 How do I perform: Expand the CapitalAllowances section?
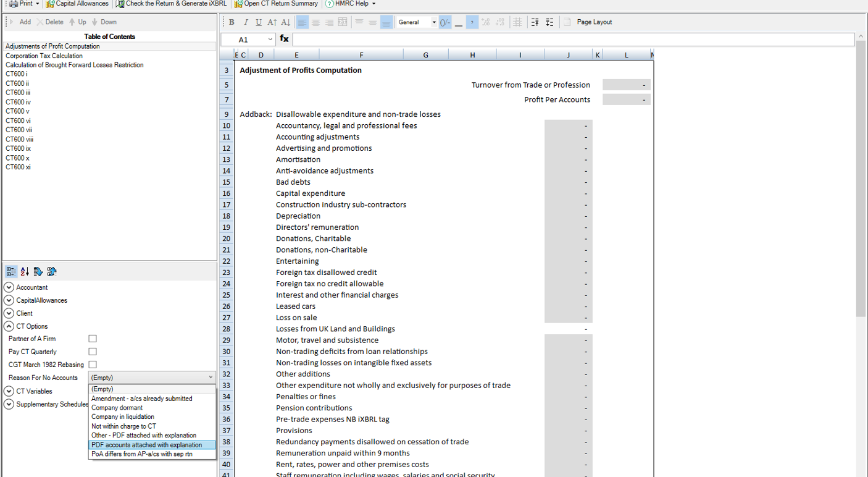tap(9, 300)
